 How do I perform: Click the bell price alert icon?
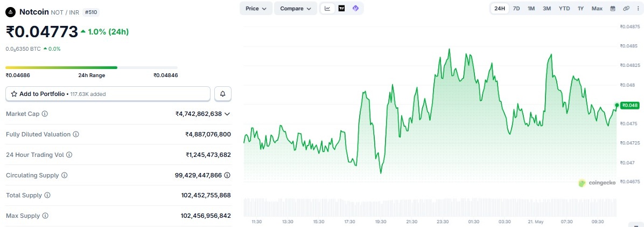(x=222, y=94)
